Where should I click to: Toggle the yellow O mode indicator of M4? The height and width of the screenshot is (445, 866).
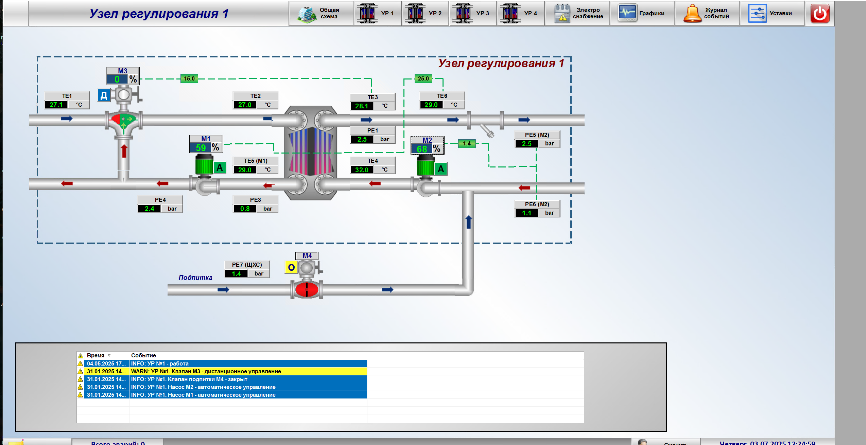click(x=291, y=268)
